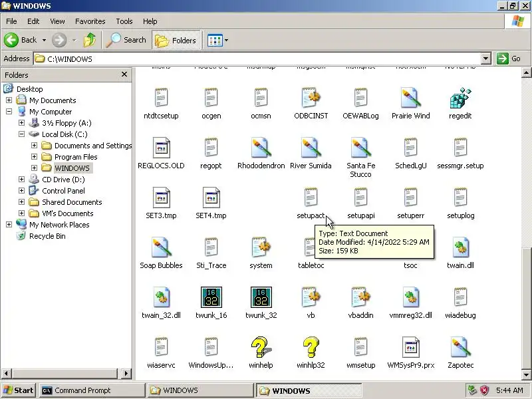Select the River Sumida bitmap icon
The image size is (532, 399).
311,148
